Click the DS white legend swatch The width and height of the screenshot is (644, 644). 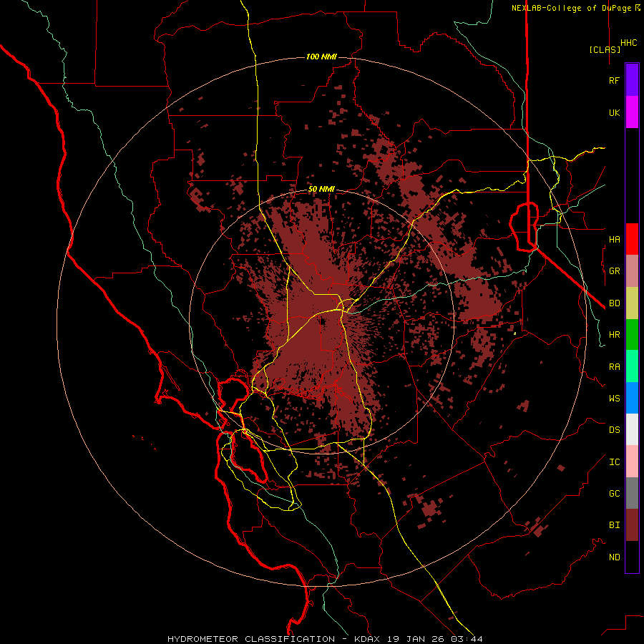click(x=632, y=429)
